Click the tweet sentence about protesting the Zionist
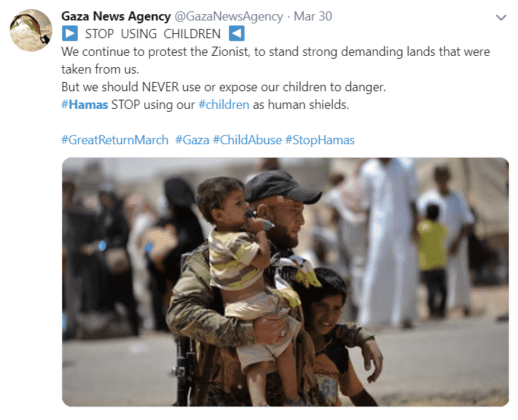This screenshot has height=420, width=518. tap(276, 61)
